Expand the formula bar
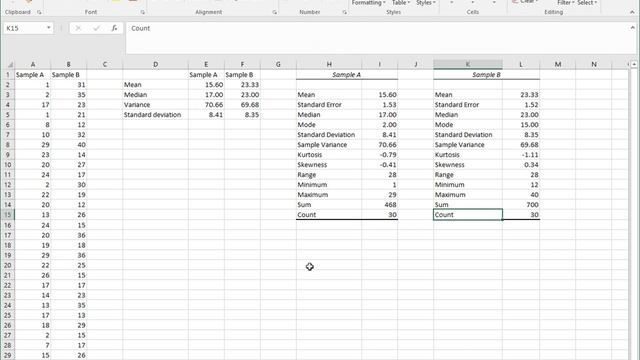 point(632,28)
